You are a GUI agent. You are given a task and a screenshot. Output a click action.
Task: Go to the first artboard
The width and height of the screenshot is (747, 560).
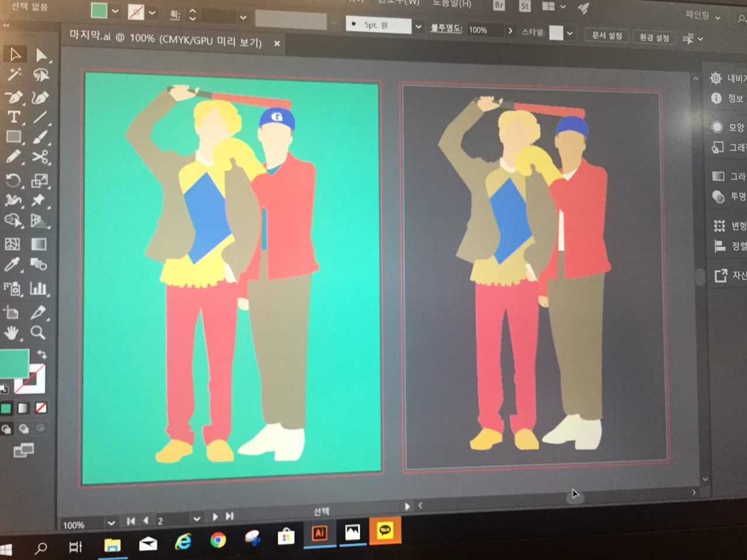pos(131,521)
